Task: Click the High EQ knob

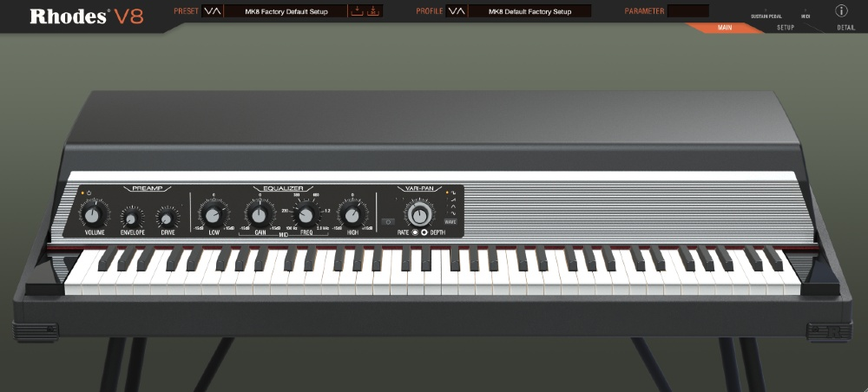Action: tap(352, 215)
